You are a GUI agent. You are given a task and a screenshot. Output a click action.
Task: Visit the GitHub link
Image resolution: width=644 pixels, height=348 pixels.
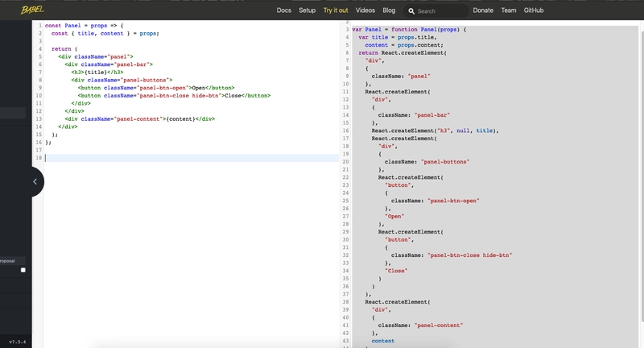click(534, 10)
